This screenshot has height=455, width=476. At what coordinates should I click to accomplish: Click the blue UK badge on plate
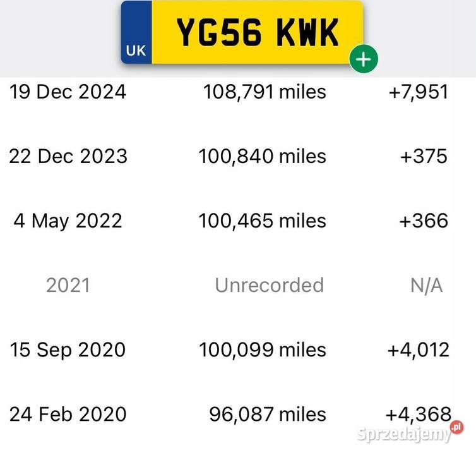[136, 32]
